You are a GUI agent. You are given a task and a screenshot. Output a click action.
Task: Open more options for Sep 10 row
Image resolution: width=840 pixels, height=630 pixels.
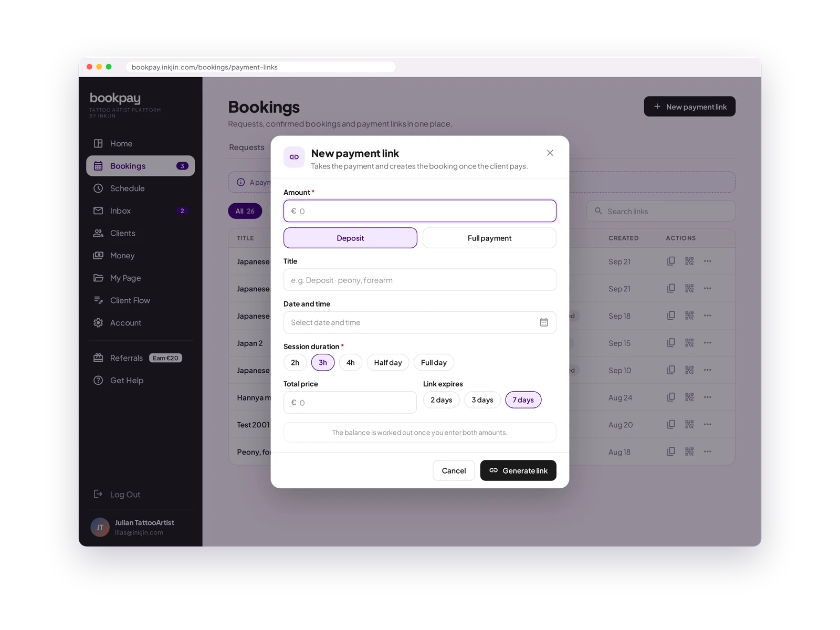point(708,370)
